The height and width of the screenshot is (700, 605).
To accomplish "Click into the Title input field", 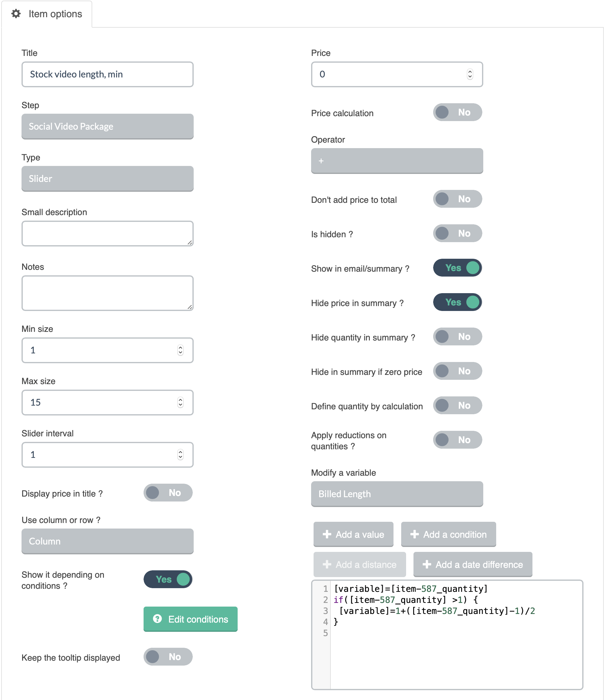I will click(108, 74).
